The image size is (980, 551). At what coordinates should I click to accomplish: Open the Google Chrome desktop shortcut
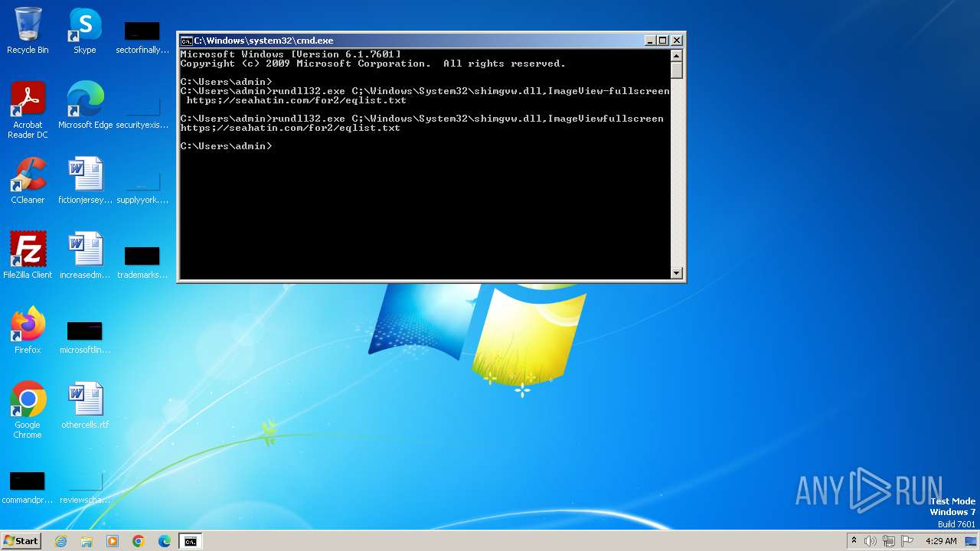(x=28, y=410)
